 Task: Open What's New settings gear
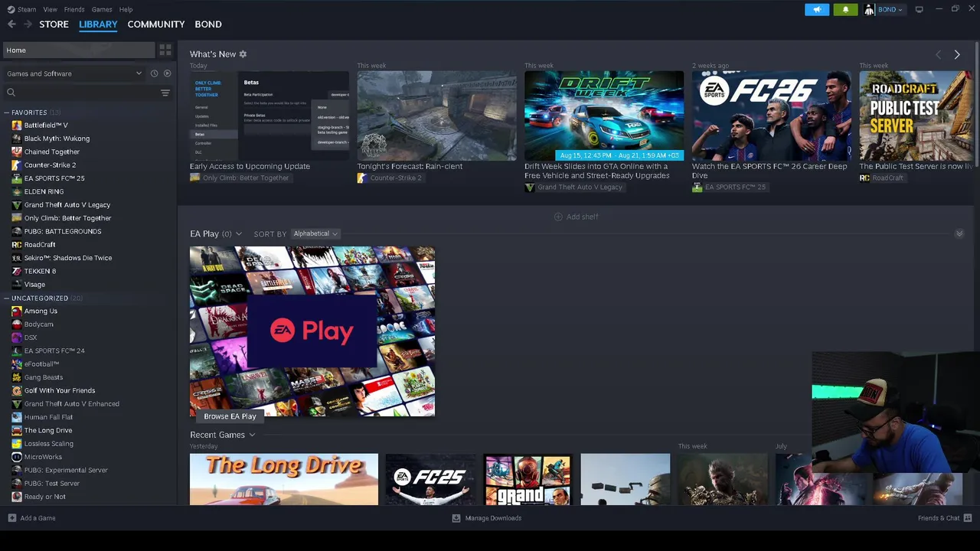coord(243,54)
